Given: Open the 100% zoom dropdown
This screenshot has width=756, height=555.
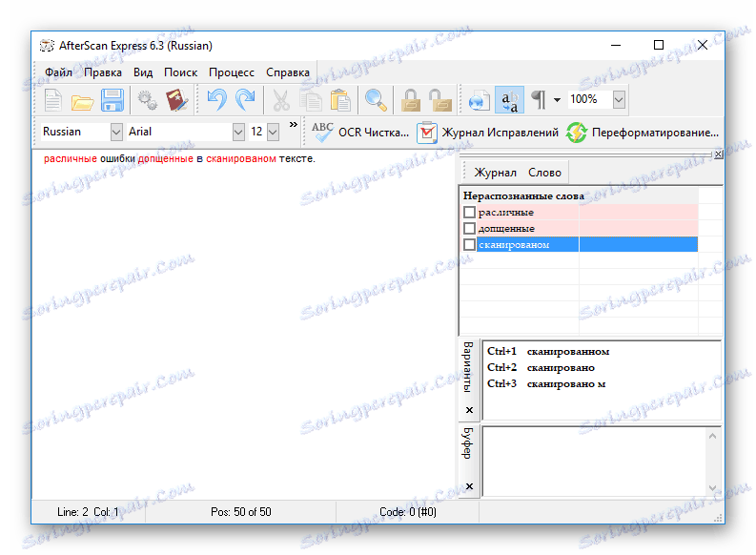Looking at the screenshot, I should pos(619,99).
